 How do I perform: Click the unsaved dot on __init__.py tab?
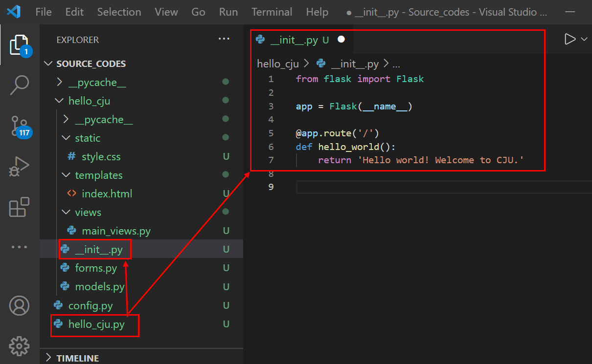click(x=342, y=40)
